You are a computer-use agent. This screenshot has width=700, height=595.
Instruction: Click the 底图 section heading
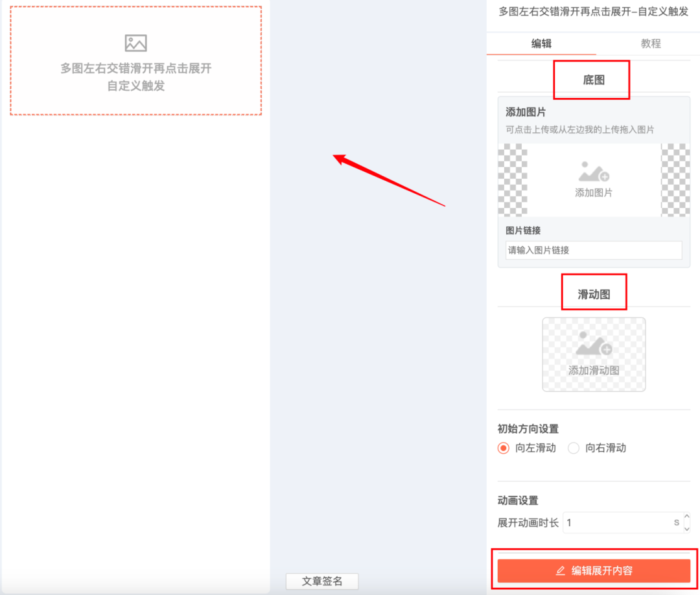pyautogui.click(x=594, y=80)
